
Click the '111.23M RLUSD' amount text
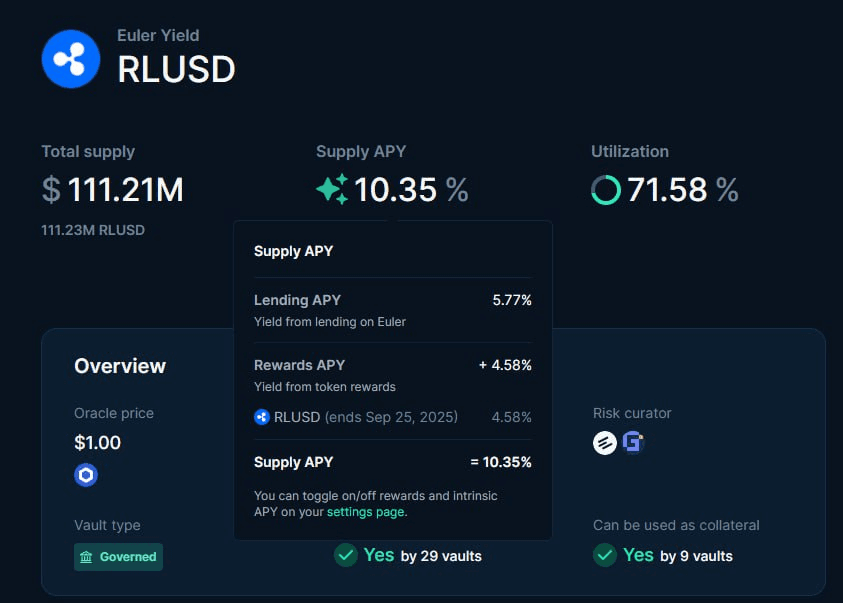(x=93, y=230)
